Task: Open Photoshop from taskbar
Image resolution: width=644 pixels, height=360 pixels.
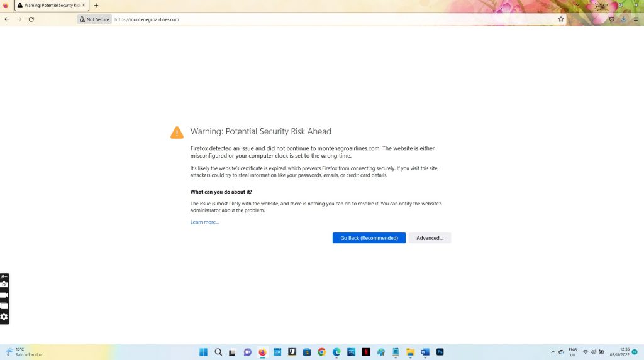Action: [x=440, y=352]
